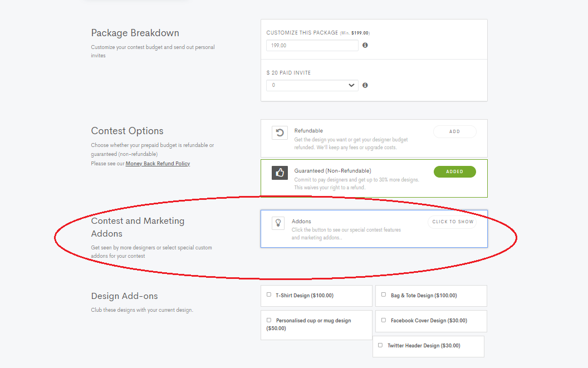Click the "Addons" card title

301,222
